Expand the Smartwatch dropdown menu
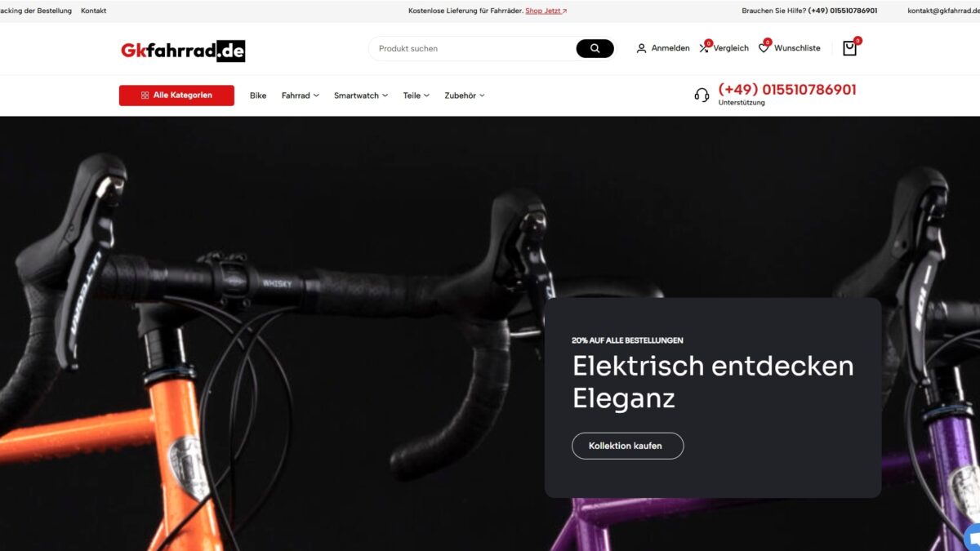980x551 pixels. coord(361,96)
